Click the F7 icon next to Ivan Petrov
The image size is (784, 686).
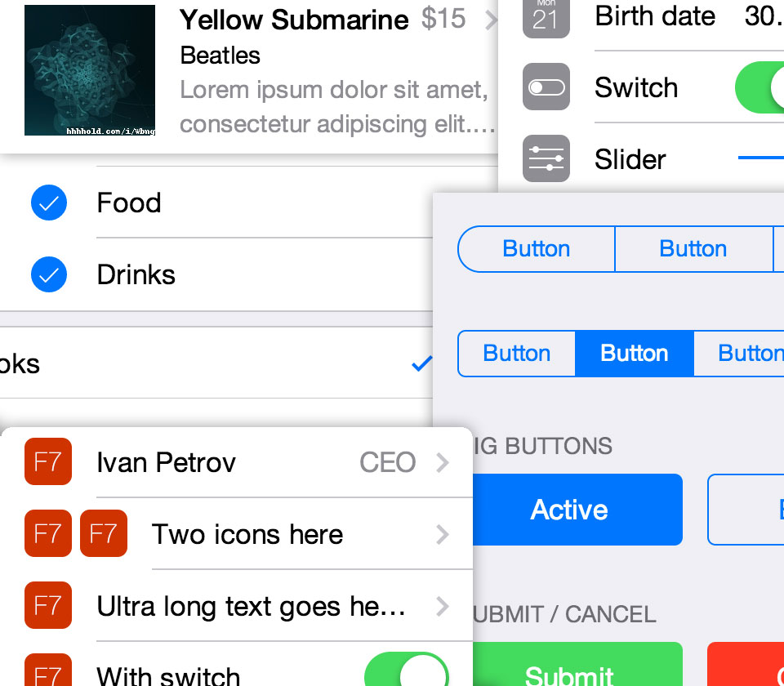[48, 462]
